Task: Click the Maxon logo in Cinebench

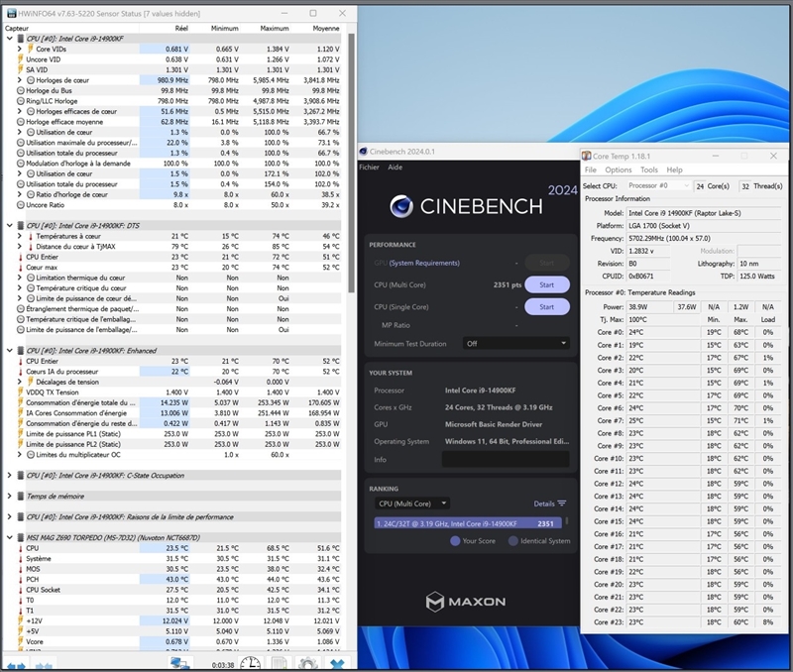Action: [465, 601]
